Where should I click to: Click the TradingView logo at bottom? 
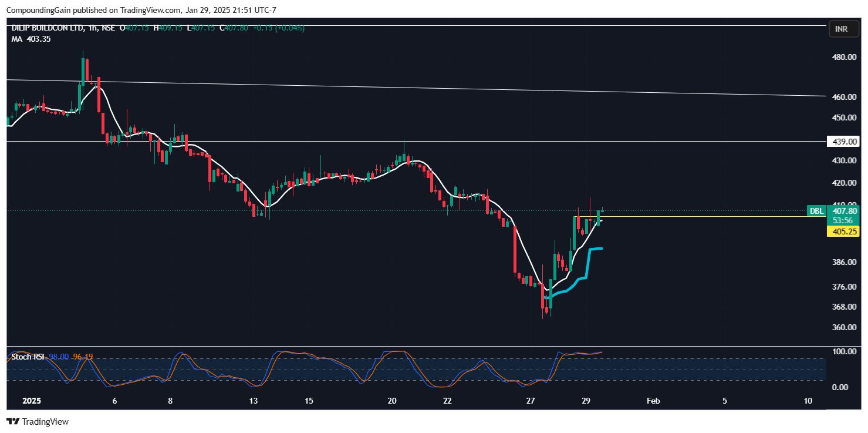(38, 421)
